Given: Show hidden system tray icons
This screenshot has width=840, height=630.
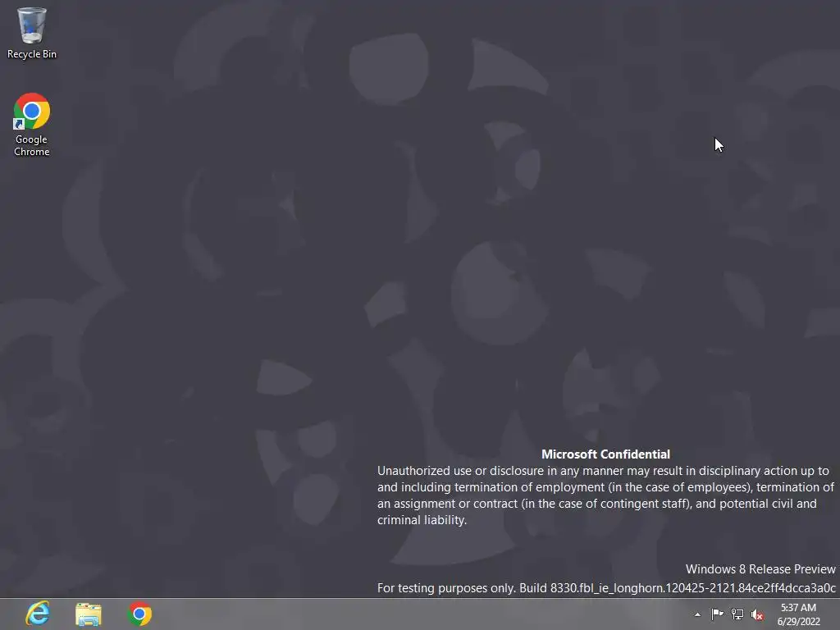Looking at the screenshot, I should pyautogui.click(x=697, y=614).
